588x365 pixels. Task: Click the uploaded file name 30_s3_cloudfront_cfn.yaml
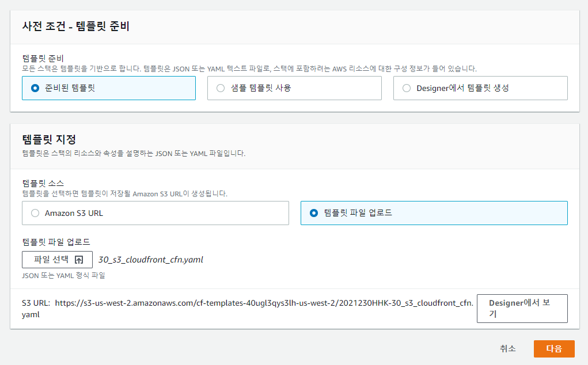pyautogui.click(x=151, y=260)
